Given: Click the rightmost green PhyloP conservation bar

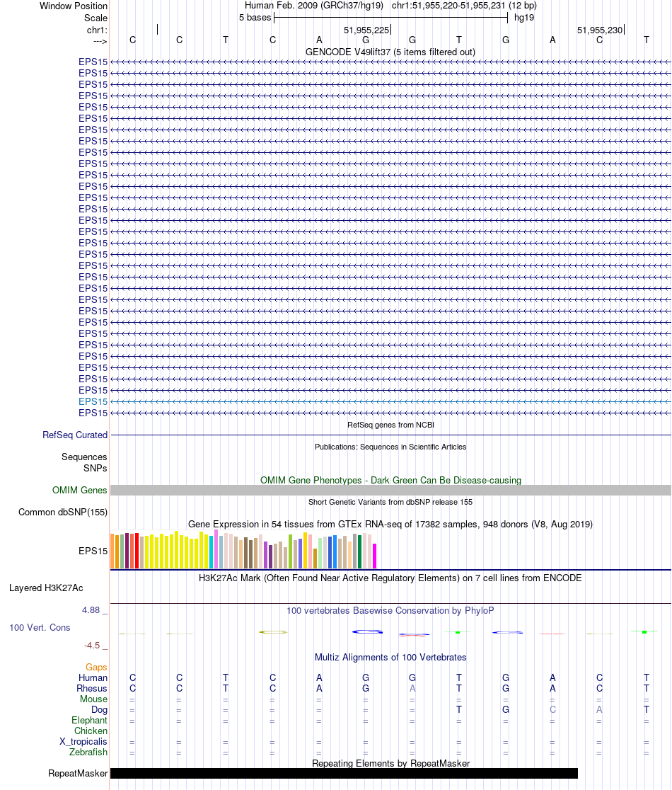Looking at the screenshot, I should pyautogui.click(x=644, y=632).
